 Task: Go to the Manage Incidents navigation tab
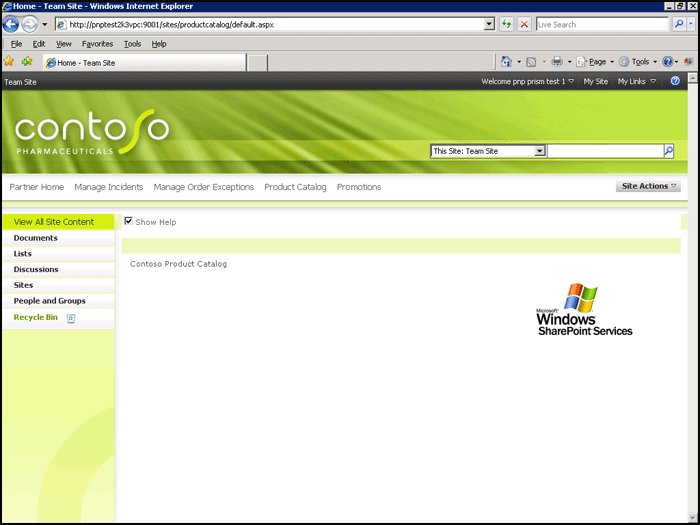[x=108, y=187]
